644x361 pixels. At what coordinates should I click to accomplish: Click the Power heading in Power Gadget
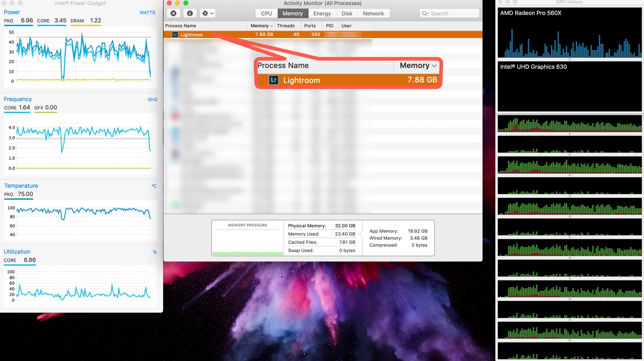(x=12, y=12)
